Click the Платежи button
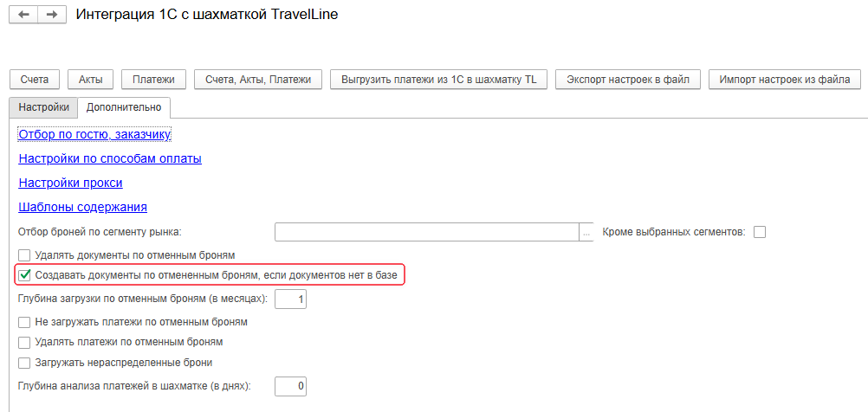This screenshot has width=868, height=412. coord(153,80)
